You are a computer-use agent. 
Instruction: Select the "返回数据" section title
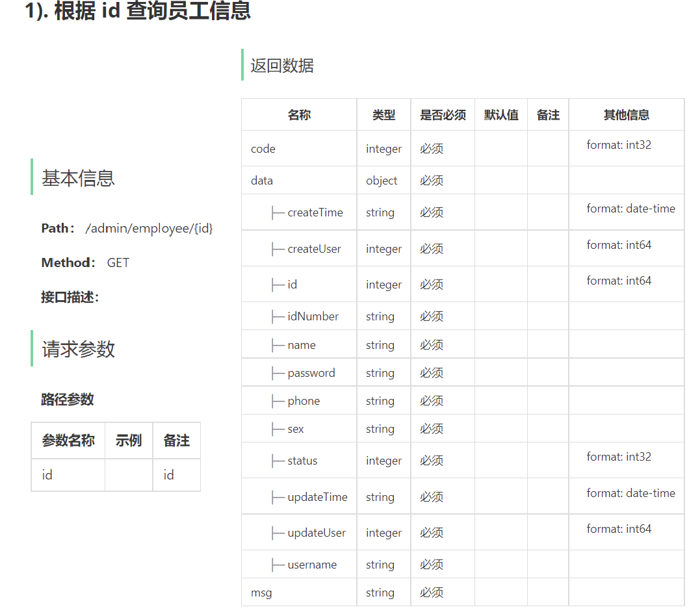pyautogui.click(x=282, y=66)
